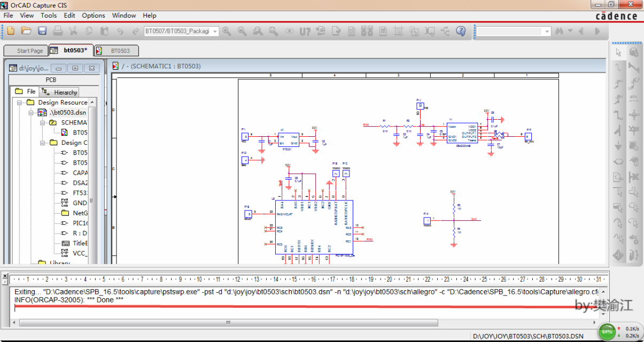The width and height of the screenshot is (644, 342).
Task: Collapse the SCHEMATIC folder node
Action: 42,122
